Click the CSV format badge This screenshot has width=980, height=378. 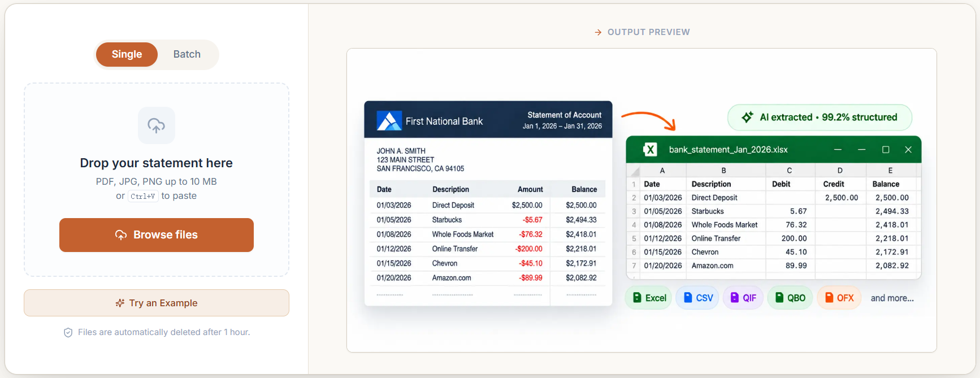(697, 298)
